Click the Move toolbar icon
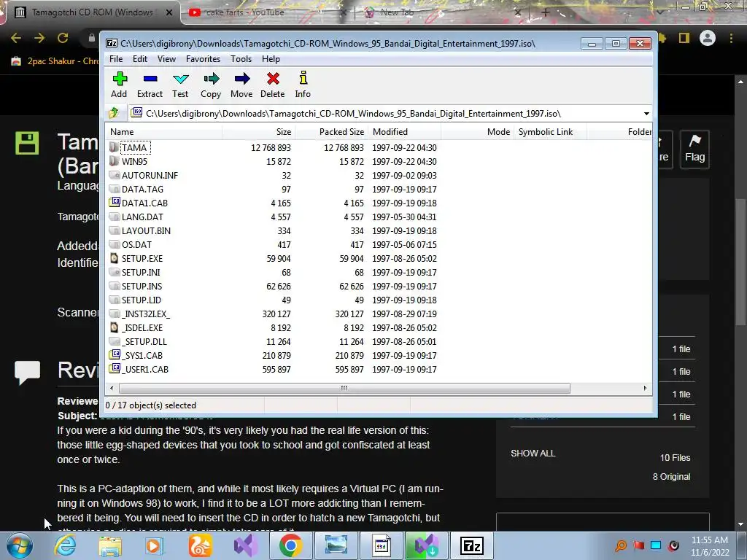The height and width of the screenshot is (560, 747). [241, 85]
